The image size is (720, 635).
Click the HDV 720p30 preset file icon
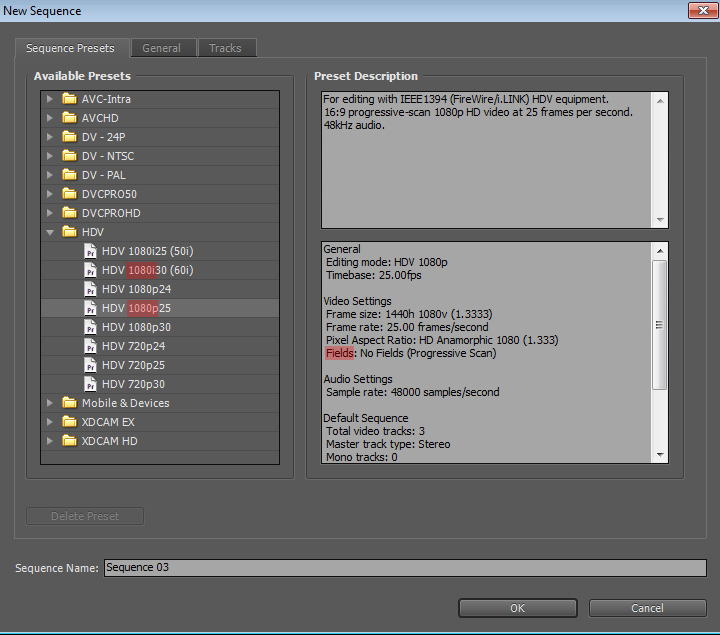(90, 384)
